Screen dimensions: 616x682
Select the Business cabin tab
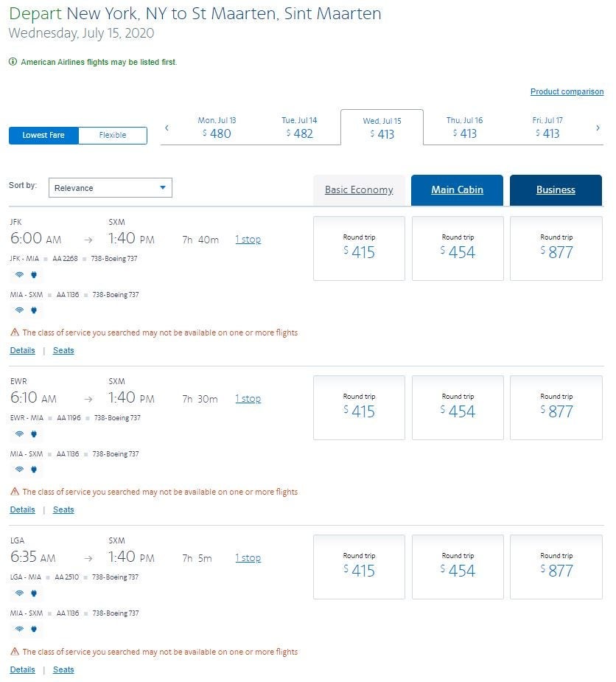point(556,190)
